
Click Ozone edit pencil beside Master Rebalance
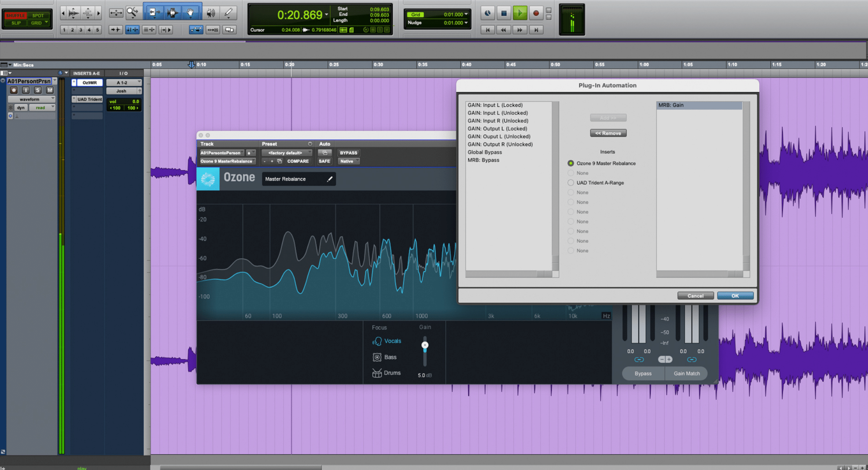(x=330, y=179)
